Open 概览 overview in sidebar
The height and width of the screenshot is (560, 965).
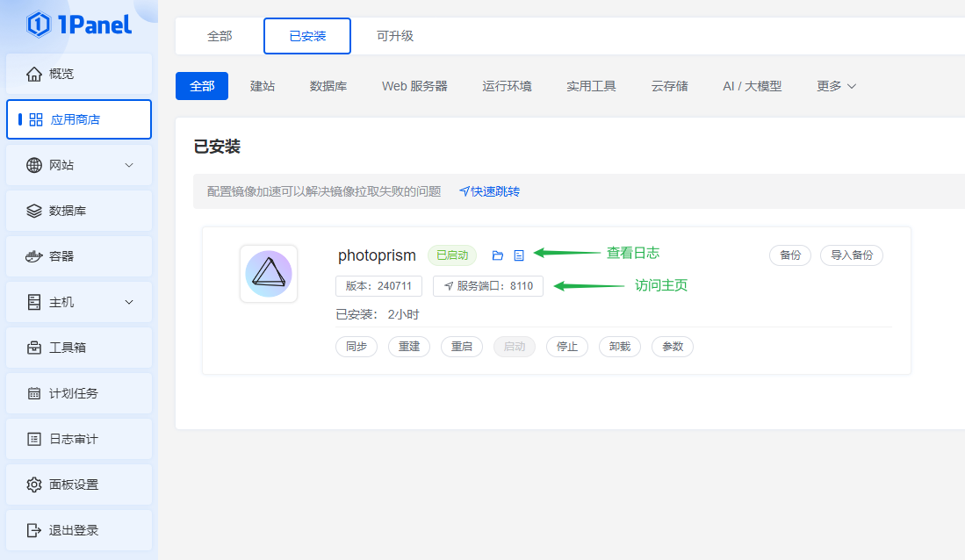click(79, 74)
